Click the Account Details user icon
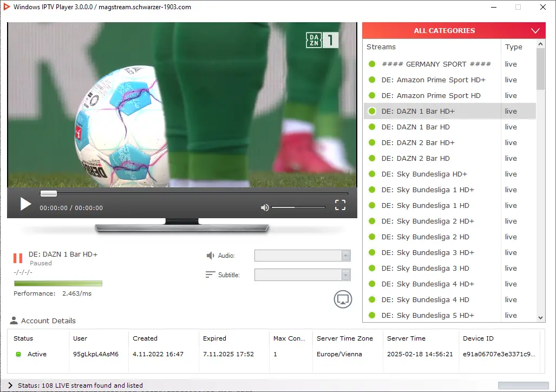 (14, 321)
